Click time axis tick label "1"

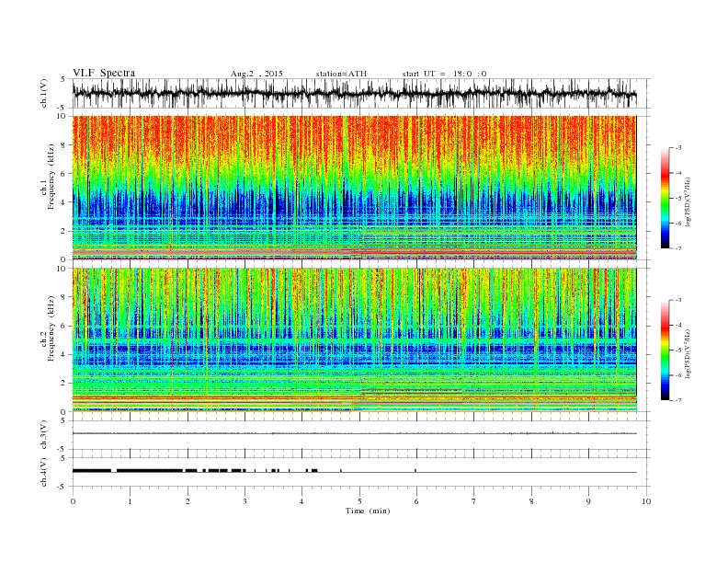130,501
